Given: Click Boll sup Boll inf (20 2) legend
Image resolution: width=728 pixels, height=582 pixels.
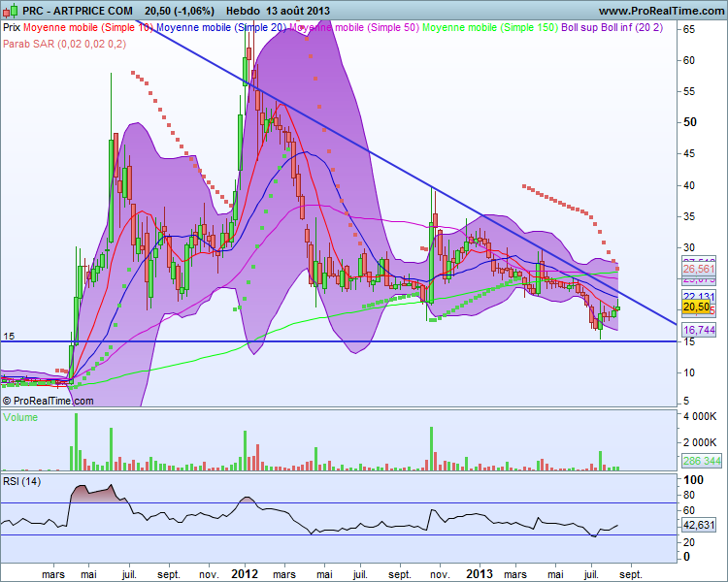Looking at the screenshot, I should click(x=612, y=27).
